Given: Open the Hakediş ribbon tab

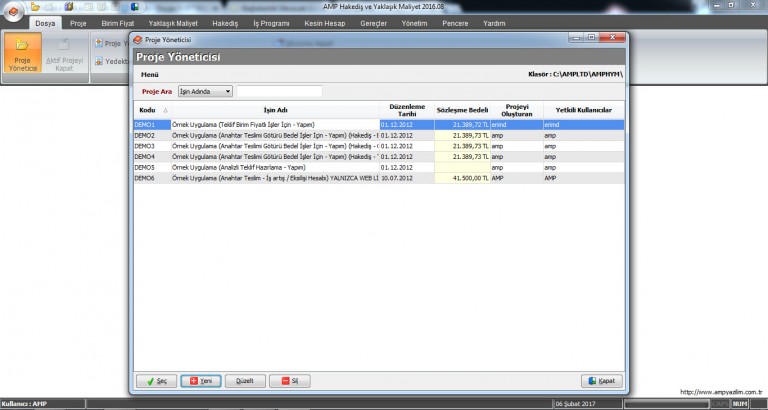Looking at the screenshot, I should click(226, 22).
